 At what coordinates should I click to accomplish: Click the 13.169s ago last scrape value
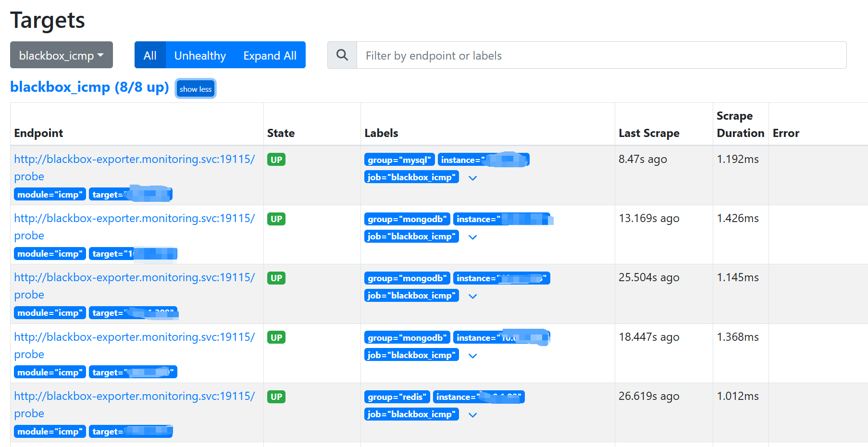[x=649, y=218]
